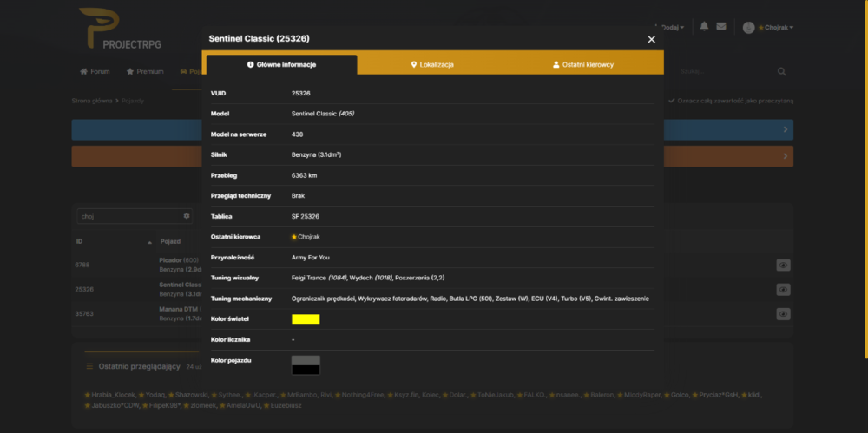Click the Picador vehicle name
Image resolution: width=868 pixels, height=433 pixels.
[x=170, y=260]
